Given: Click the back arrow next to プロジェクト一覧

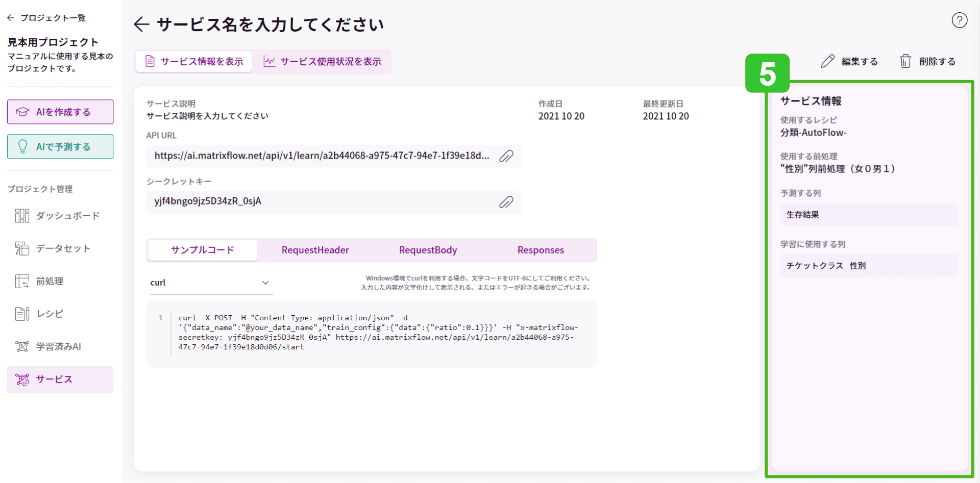Looking at the screenshot, I should 10,18.
